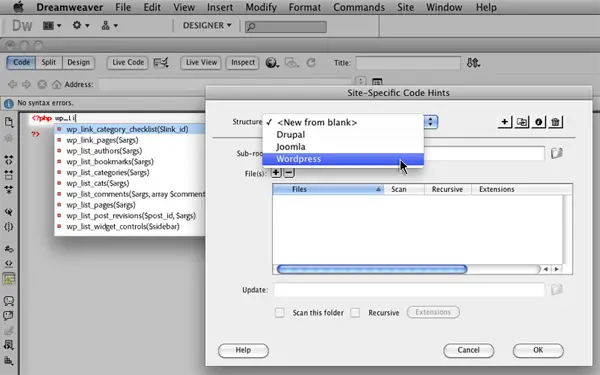The height and width of the screenshot is (375, 600).
Task: Open the Commands menu
Action: pos(359,7)
